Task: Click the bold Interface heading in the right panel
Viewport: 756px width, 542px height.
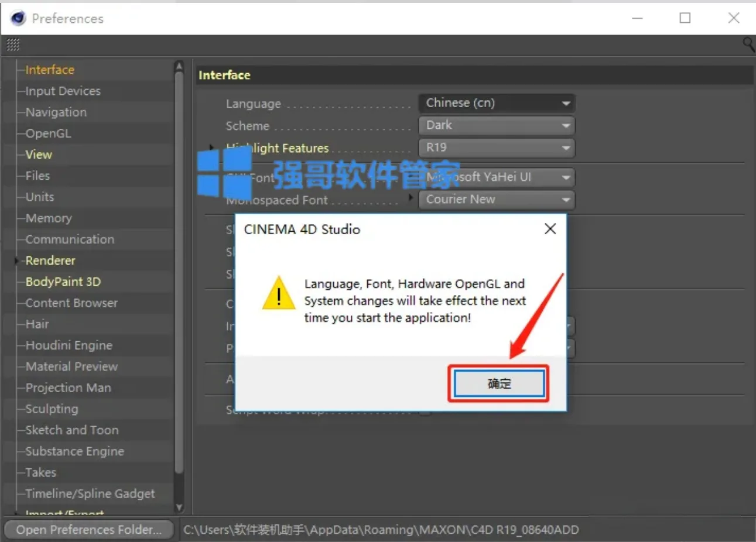Action: click(x=224, y=75)
